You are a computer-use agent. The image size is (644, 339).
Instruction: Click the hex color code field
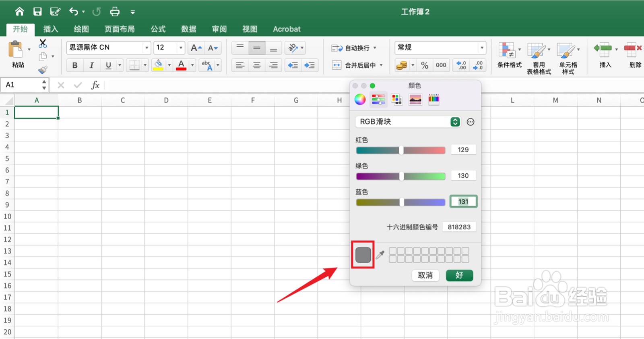459,227
